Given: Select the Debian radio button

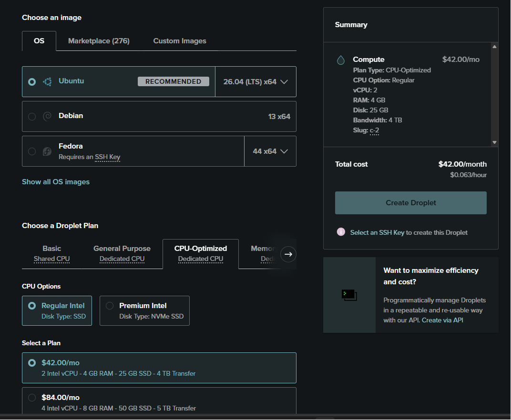Looking at the screenshot, I should click(x=32, y=116).
